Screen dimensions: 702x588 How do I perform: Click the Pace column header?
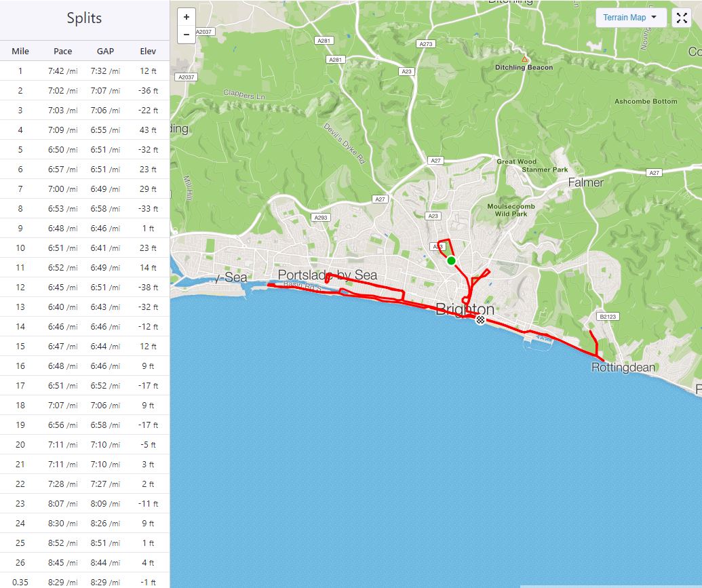[62, 51]
